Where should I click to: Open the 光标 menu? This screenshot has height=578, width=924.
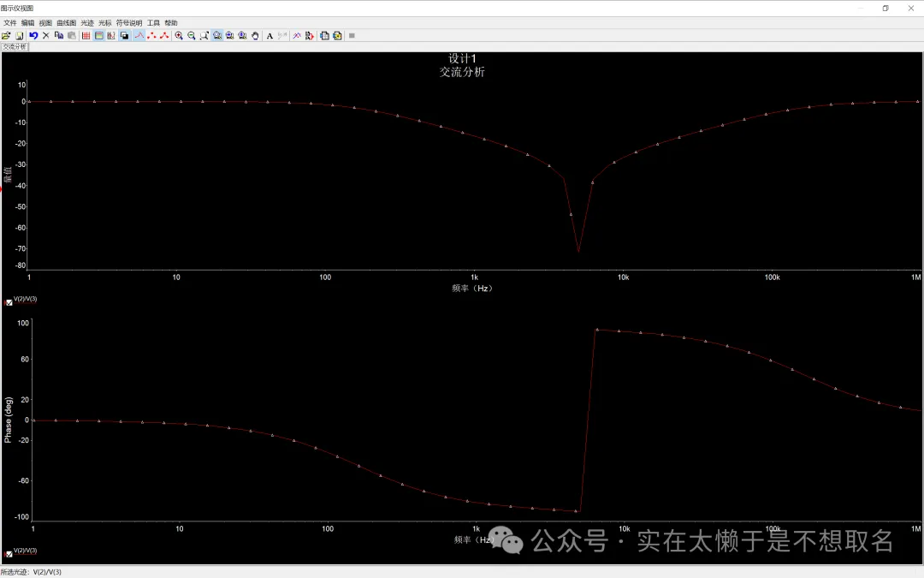pyautogui.click(x=105, y=23)
